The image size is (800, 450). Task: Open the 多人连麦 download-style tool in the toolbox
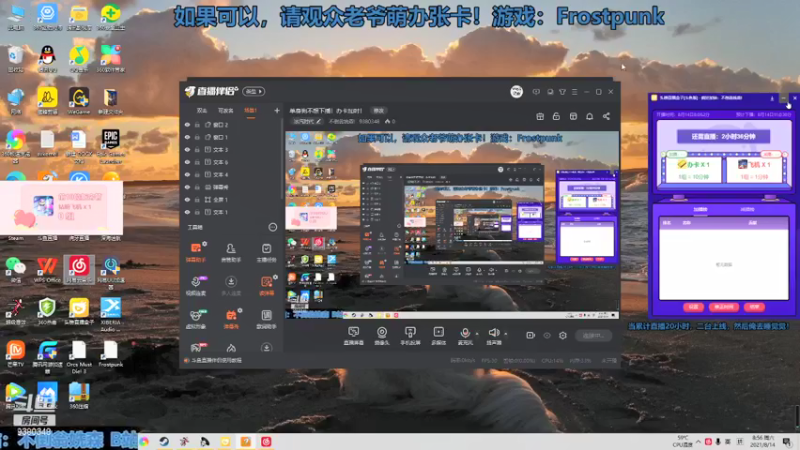pyautogui.click(x=231, y=286)
